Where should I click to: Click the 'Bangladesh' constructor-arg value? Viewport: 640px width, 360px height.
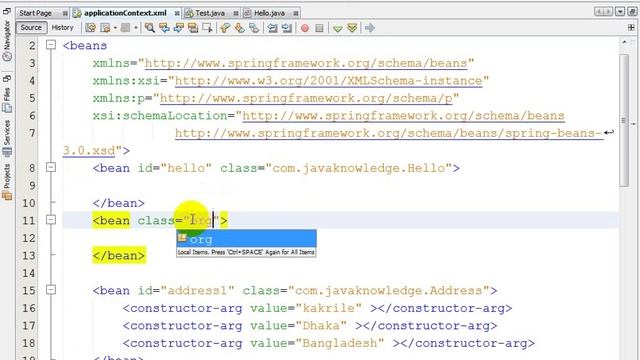(x=340, y=343)
